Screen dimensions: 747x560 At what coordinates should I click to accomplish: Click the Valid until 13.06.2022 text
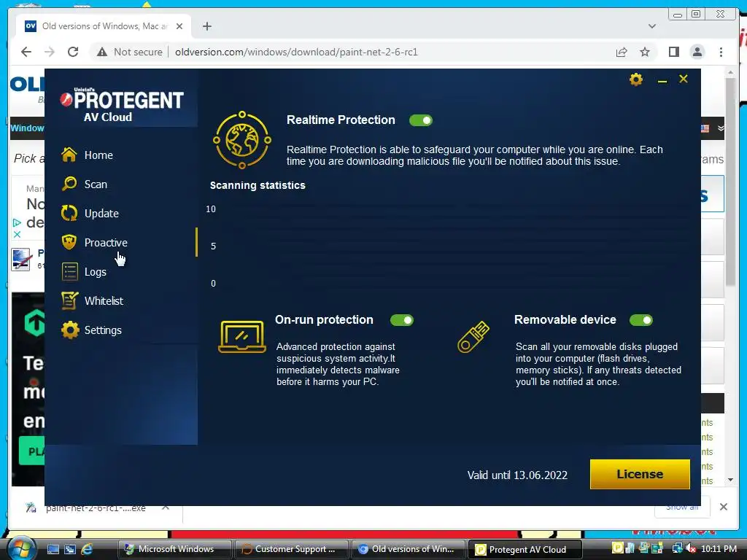coord(517,475)
